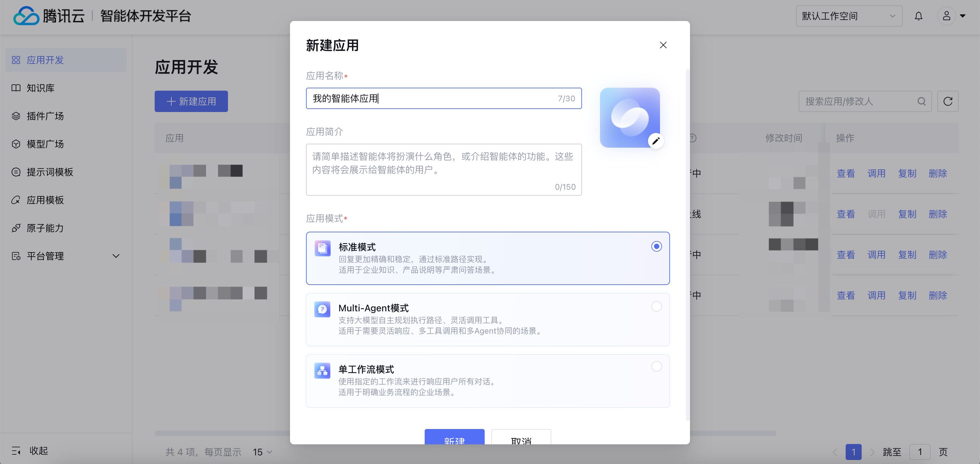Click into the 应用简介 description textarea

443,169
